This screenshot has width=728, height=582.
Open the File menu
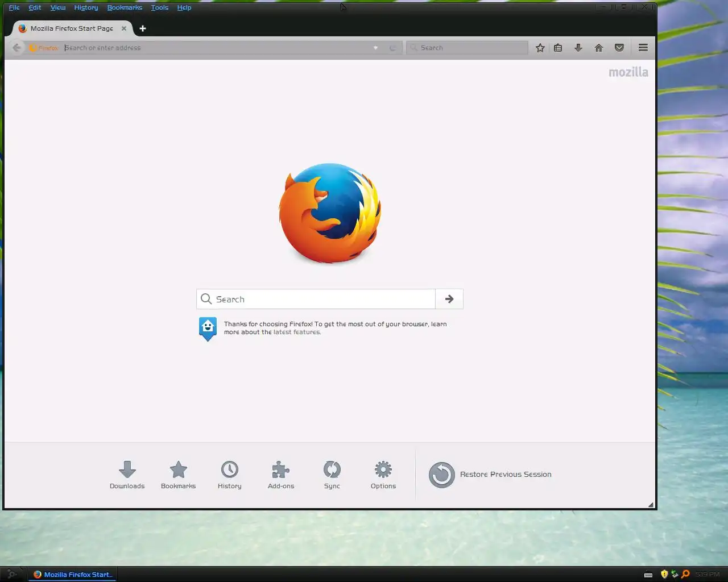(14, 7)
